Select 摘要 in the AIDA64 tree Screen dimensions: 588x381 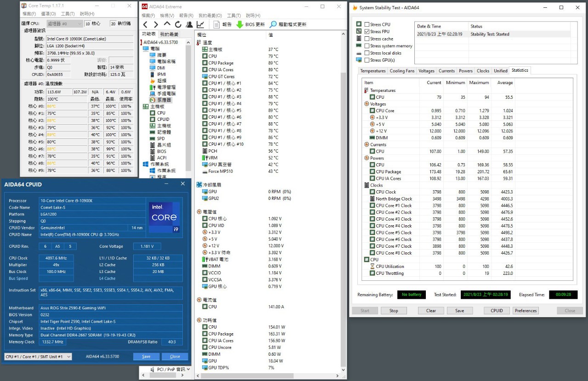pos(158,55)
